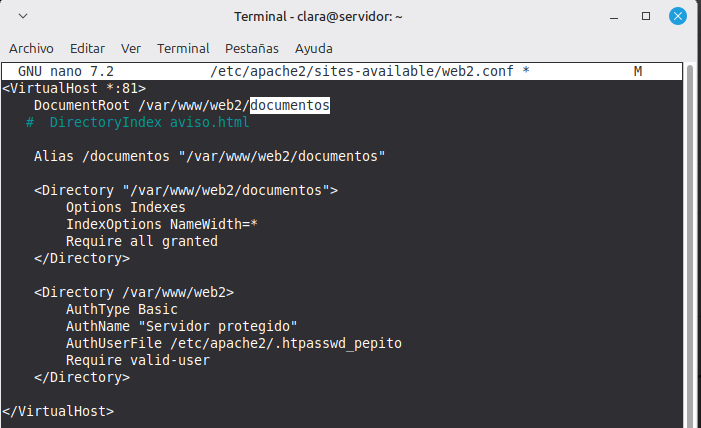Screen dimensions: 701x428
Task: Click the closing </VirtualHost> tag
Action: click(x=58, y=411)
